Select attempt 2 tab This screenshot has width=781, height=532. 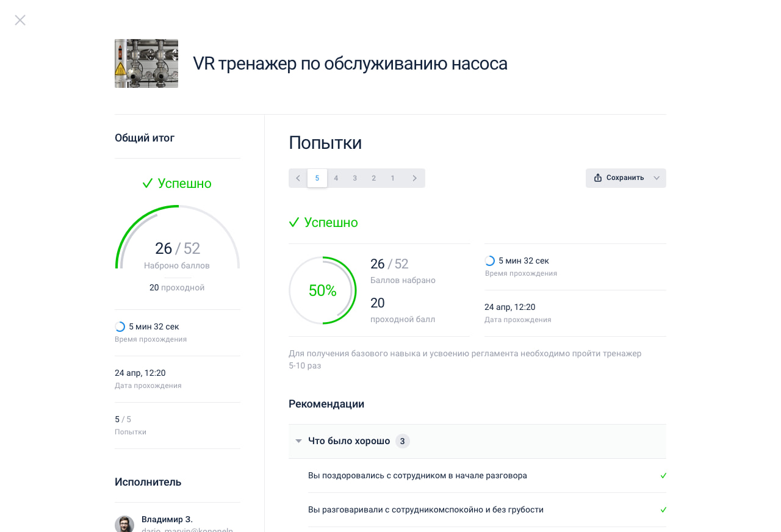point(374,178)
